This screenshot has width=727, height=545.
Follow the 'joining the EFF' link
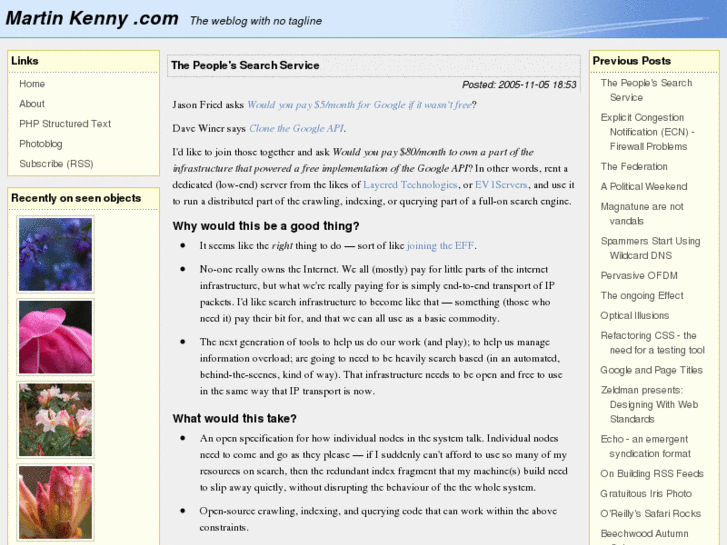click(x=440, y=245)
